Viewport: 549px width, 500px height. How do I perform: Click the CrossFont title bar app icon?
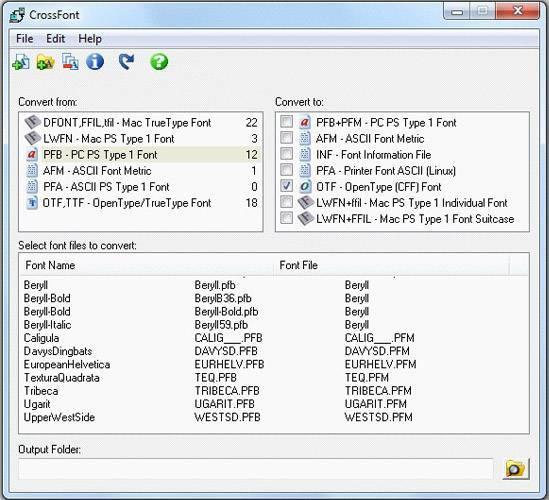[x=17, y=15]
